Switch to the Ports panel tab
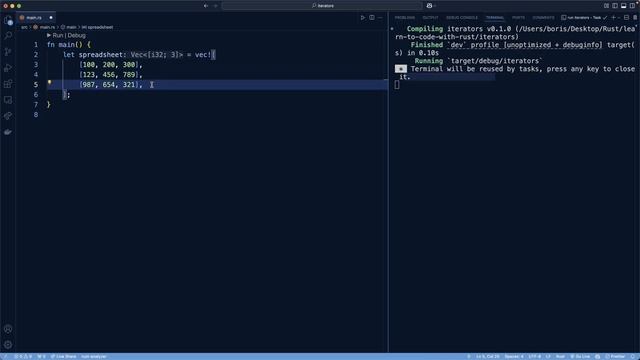 coord(518,18)
